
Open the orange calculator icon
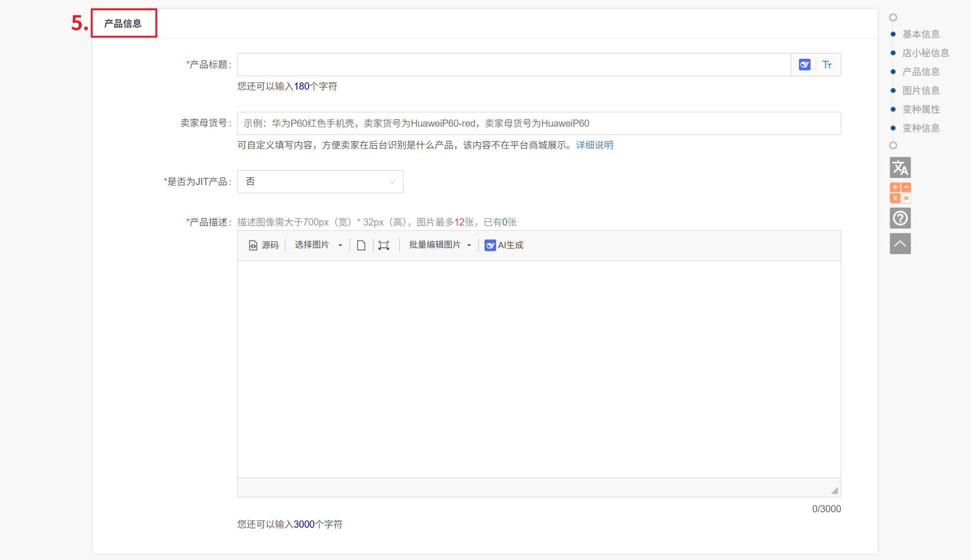coord(900,193)
